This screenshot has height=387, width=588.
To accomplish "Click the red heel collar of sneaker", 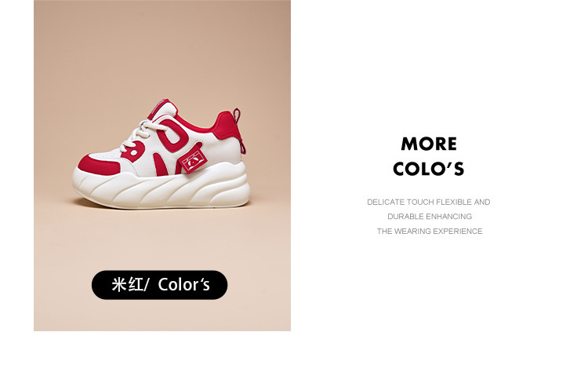I will [x=226, y=125].
